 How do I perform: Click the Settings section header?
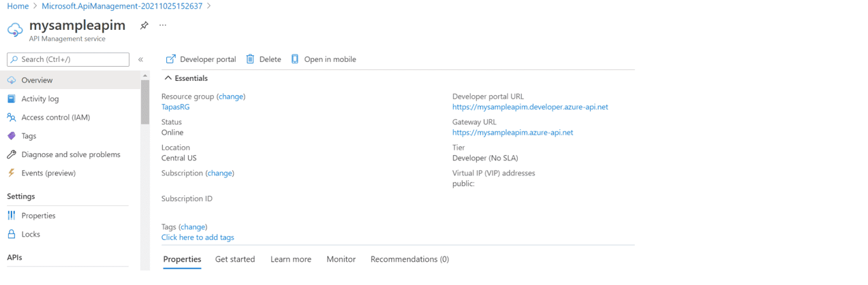21,197
